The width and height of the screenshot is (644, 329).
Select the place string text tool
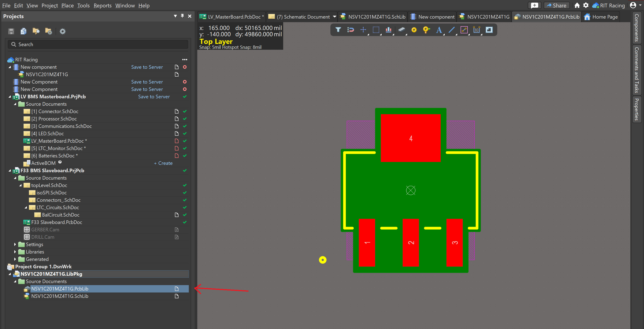tap(439, 30)
